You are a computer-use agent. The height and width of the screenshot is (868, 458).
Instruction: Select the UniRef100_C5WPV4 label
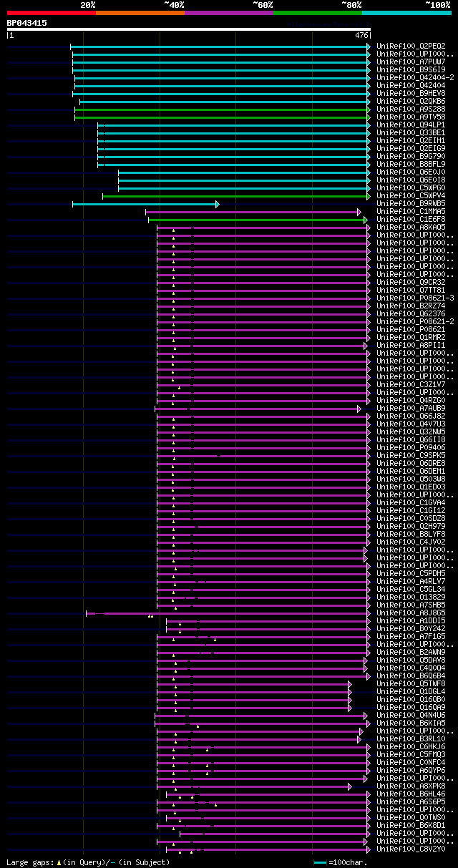(411, 195)
